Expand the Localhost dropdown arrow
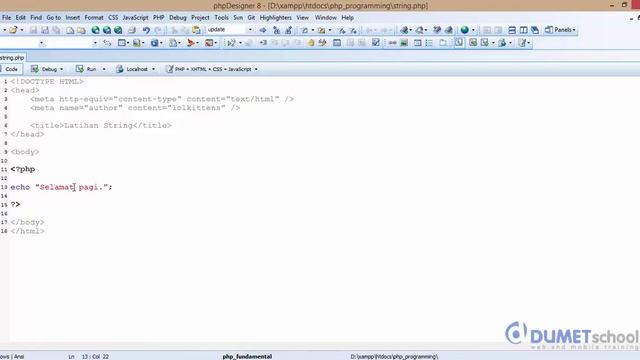 [x=153, y=69]
